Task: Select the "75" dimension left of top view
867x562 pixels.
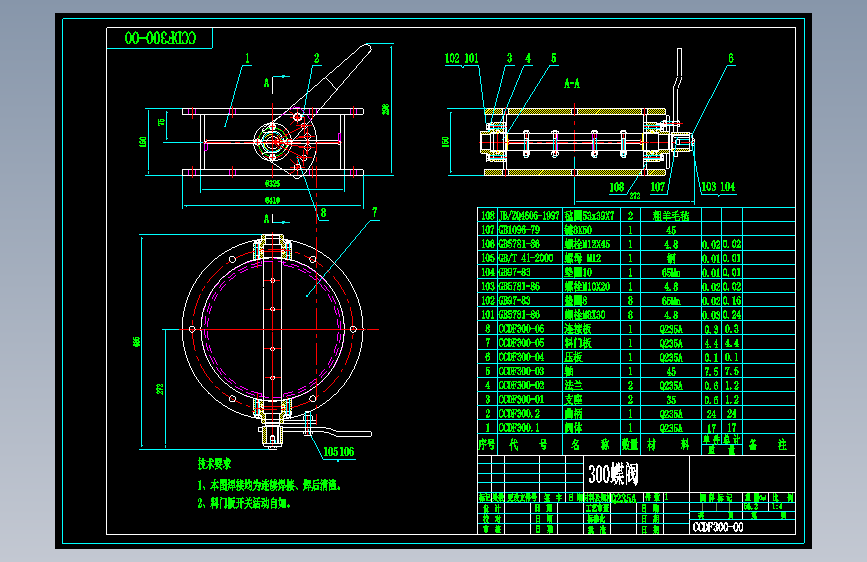Action: pyautogui.click(x=162, y=122)
